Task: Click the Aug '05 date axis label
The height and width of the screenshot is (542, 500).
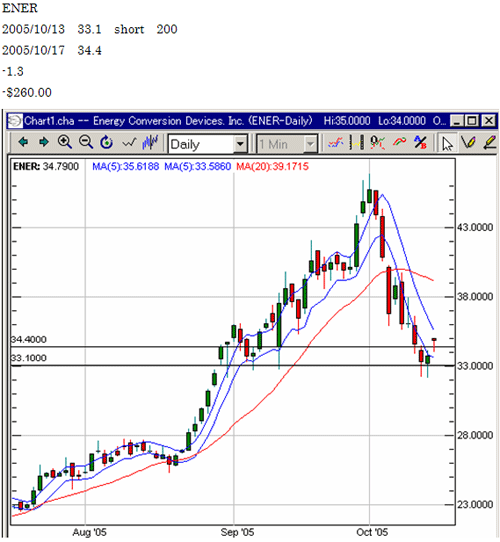Action: click(89, 532)
